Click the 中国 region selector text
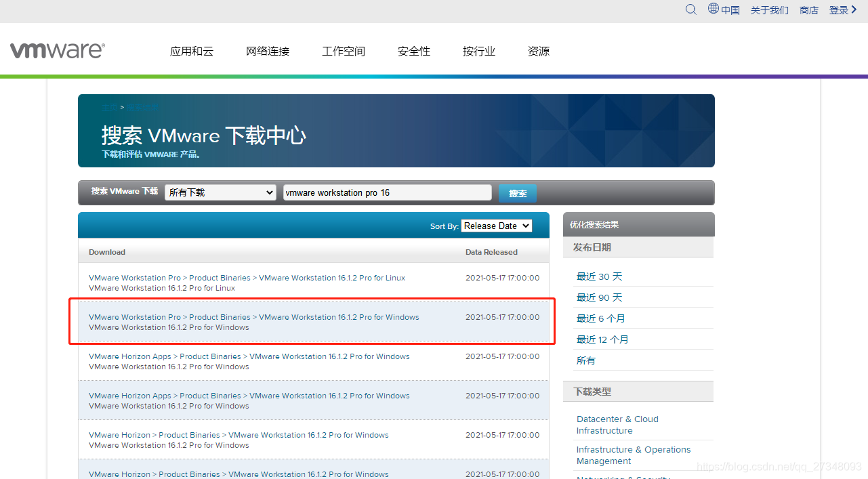This screenshot has height=479, width=868. point(730,10)
